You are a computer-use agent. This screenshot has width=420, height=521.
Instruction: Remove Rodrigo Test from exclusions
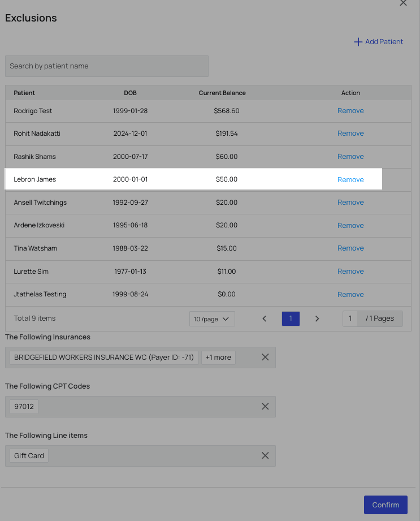click(x=350, y=111)
